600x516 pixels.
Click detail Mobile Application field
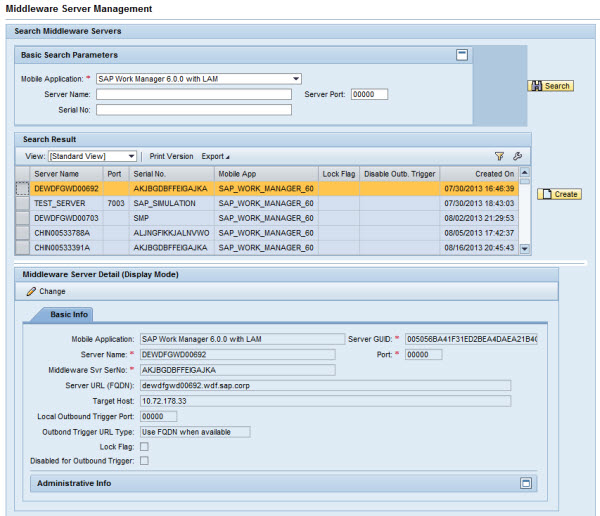pyautogui.click(x=242, y=339)
